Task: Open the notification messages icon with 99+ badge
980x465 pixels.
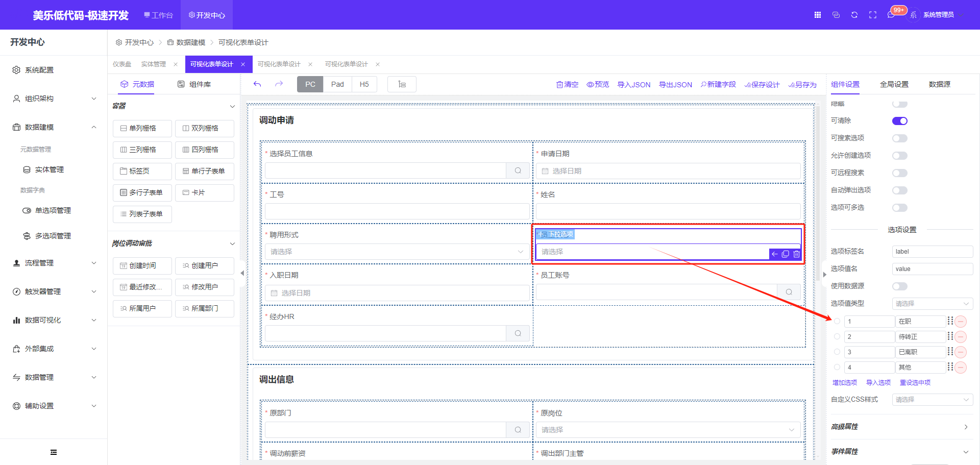Action: 891,15
